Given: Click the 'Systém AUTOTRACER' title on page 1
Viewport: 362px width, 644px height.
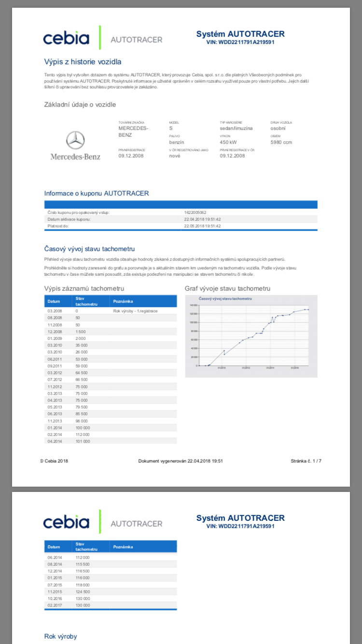Looking at the screenshot, I should [240, 34].
